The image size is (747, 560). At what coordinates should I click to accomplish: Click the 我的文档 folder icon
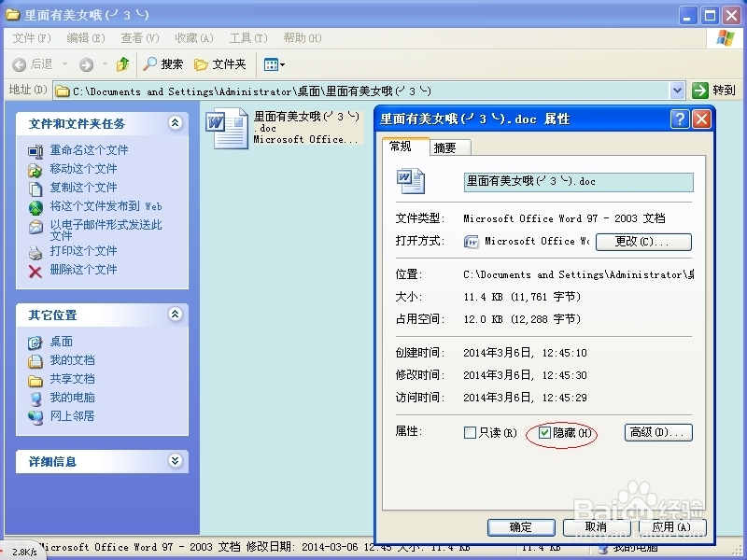[35, 361]
